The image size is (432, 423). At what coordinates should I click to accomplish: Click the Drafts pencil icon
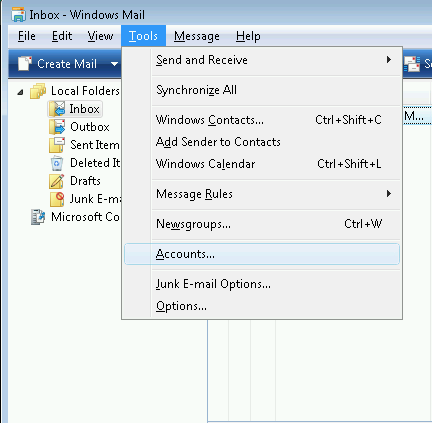[x=57, y=181]
